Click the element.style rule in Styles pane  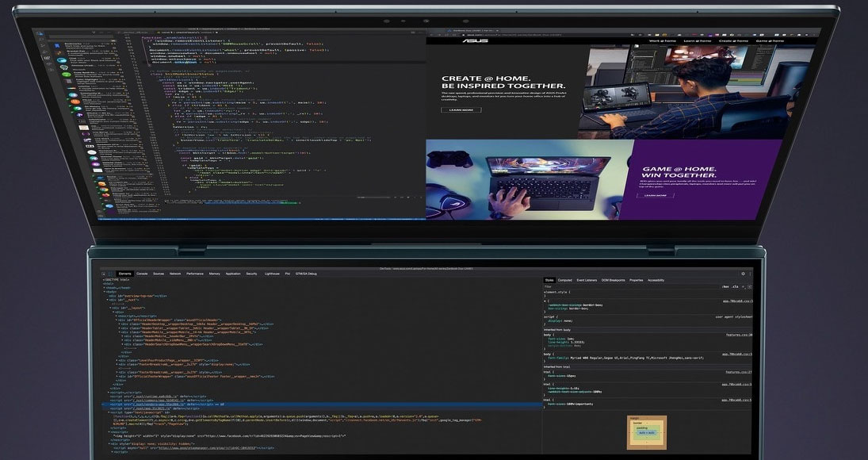tap(557, 293)
